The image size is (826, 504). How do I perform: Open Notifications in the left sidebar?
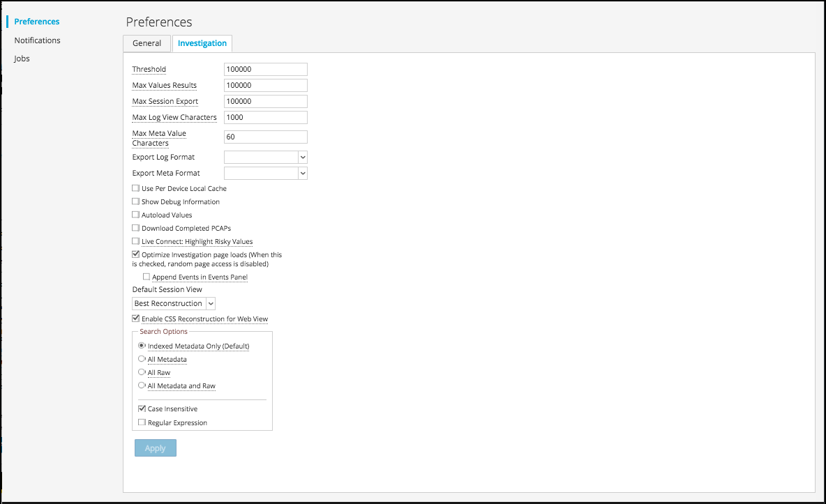(37, 40)
